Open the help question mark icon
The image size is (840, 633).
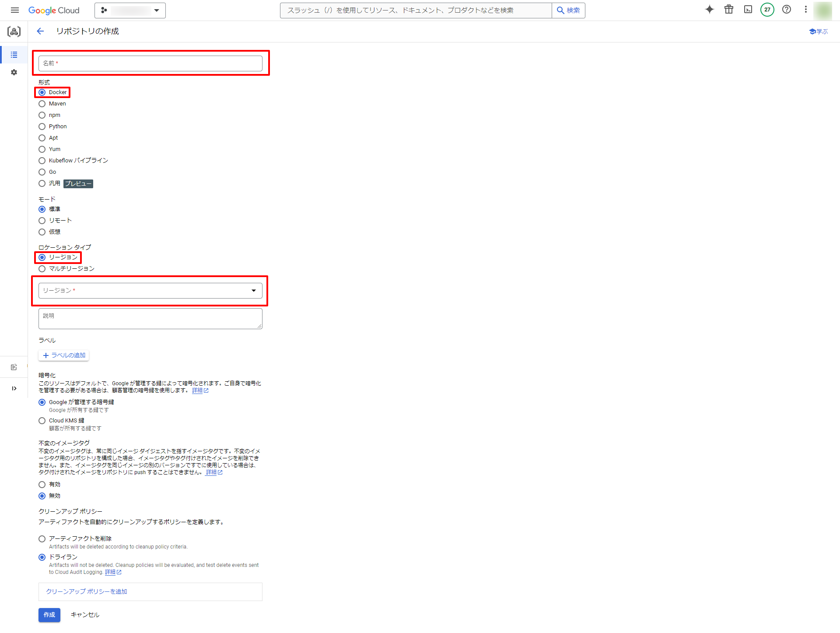tap(786, 10)
